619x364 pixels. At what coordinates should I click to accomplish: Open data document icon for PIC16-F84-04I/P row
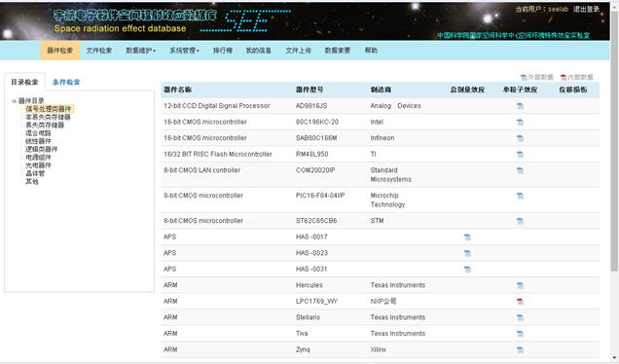[x=520, y=196]
